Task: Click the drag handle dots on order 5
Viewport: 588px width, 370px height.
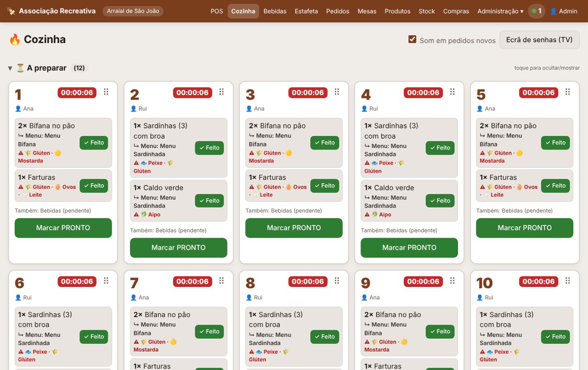Action: (568, 92)
